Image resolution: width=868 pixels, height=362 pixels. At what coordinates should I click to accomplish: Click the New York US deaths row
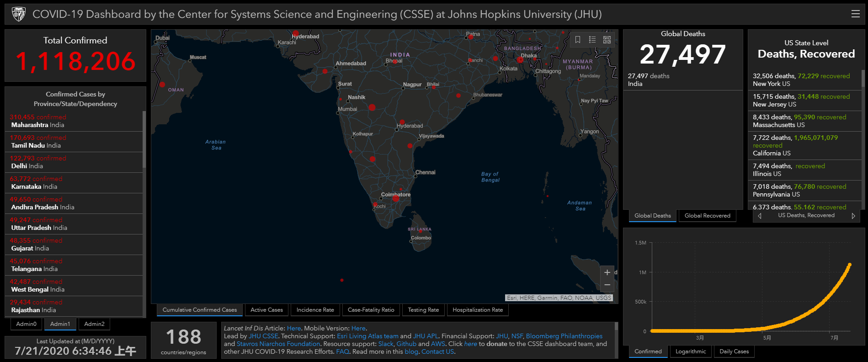(x=805, y=80)
